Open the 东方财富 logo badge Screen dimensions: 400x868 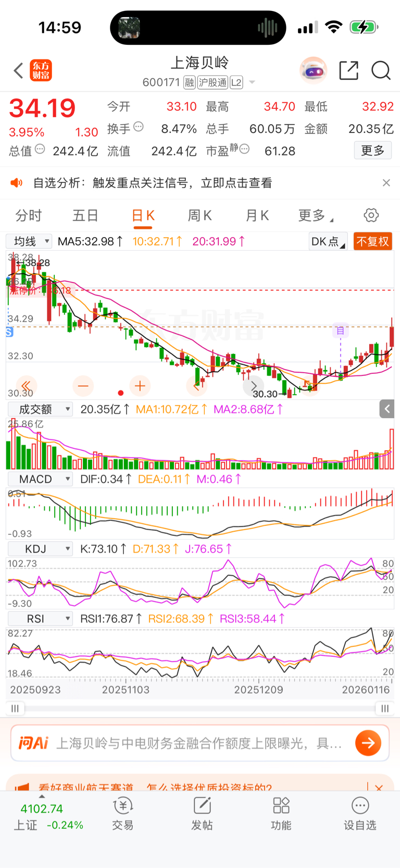click(x=41, y=70)
